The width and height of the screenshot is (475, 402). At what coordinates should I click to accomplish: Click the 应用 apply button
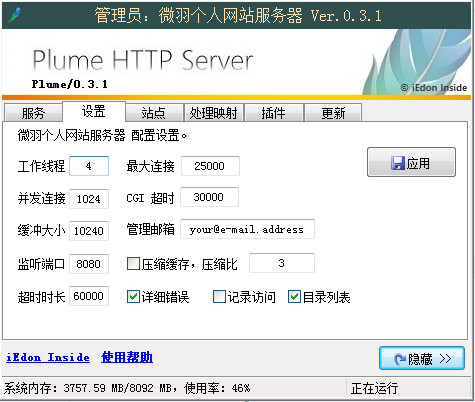pyautogui.click(x=411, y=162)
